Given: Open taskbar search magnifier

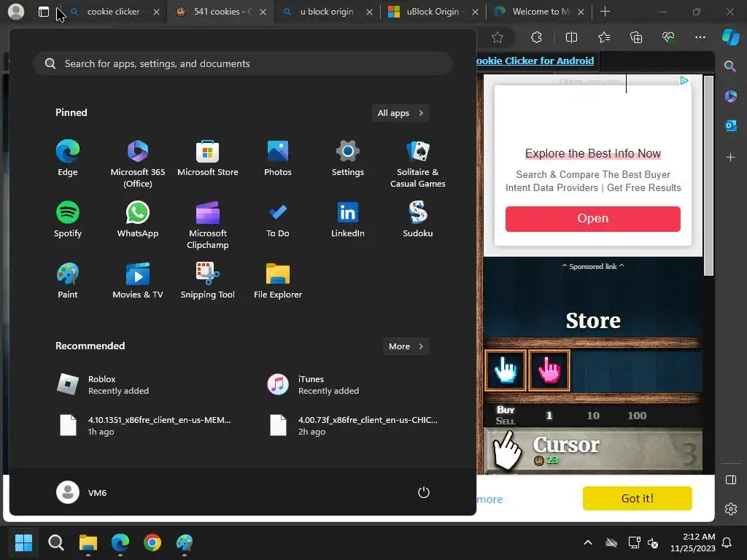Looking at the screenshot, I should (55, 542).
